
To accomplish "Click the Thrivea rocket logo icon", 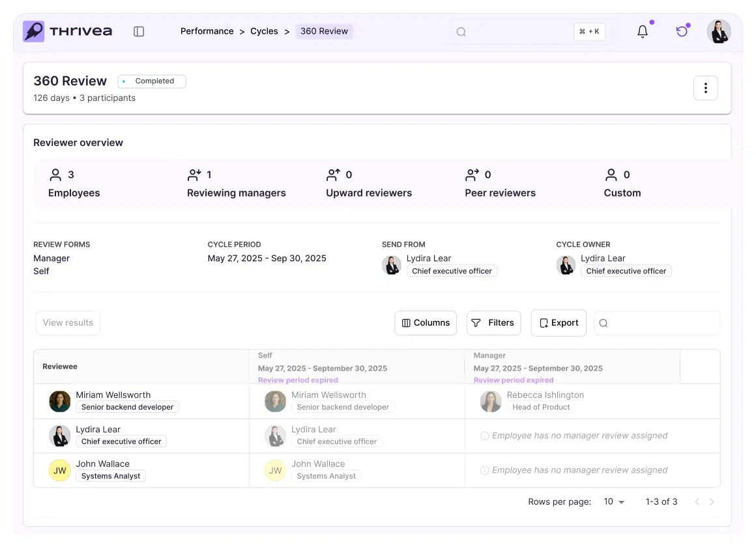I will [x=34, y=31].
